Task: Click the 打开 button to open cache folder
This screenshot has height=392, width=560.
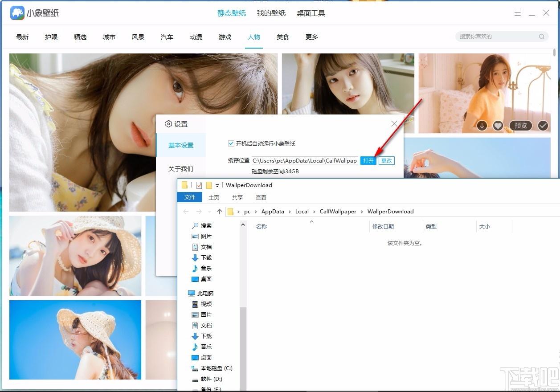Action: (368, 161)
